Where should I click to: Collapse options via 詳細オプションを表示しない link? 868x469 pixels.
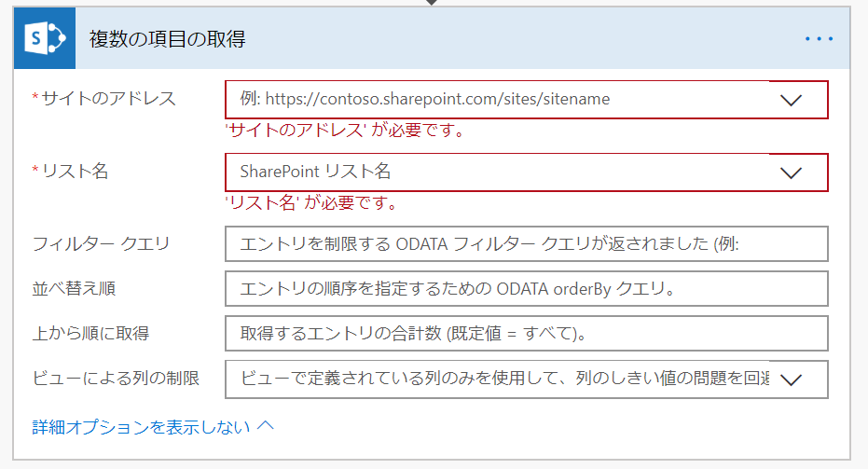point(141,427)
